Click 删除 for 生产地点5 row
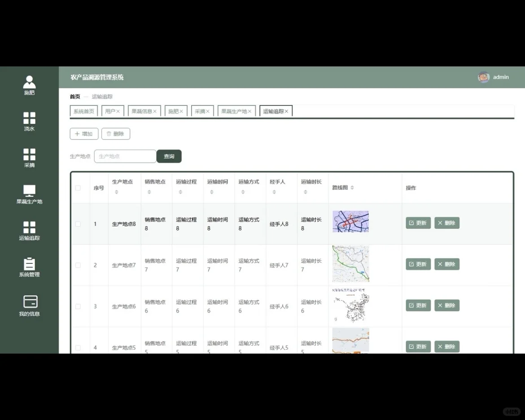Screen dimensions: 525x420 (x=446, y=346)
